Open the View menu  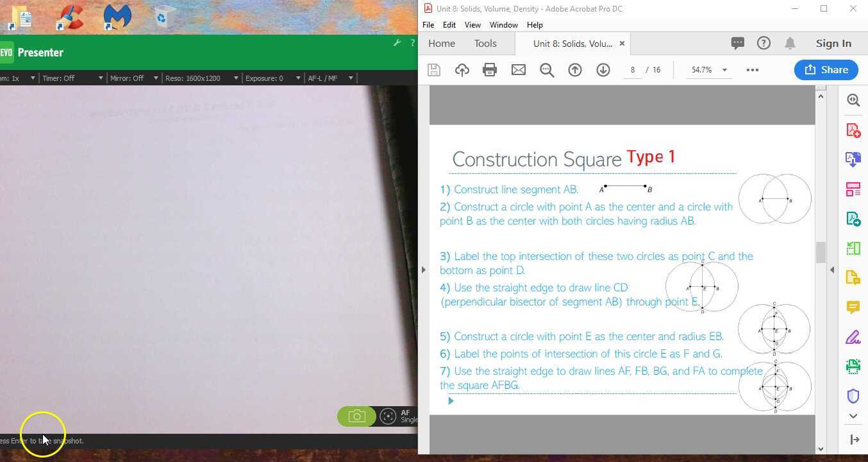point(472,24)
